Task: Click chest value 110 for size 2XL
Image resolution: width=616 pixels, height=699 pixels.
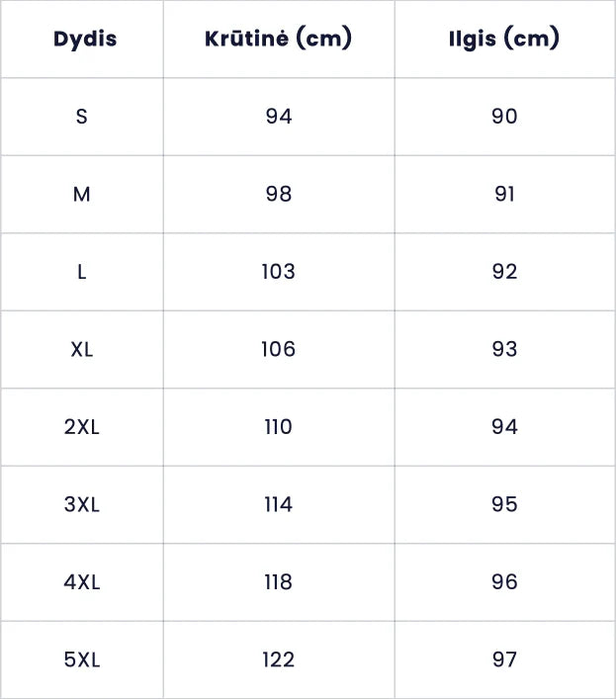Action: pos(279,427)
